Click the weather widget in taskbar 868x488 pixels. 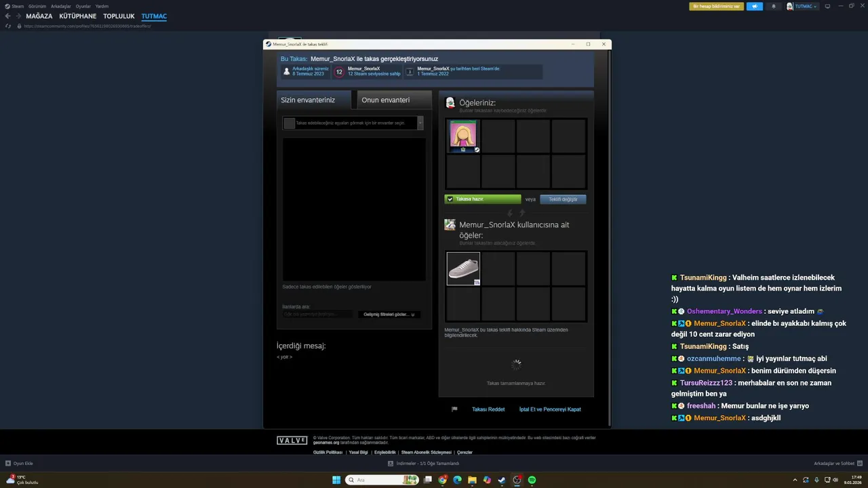pyautogui.click(x=22, y=480)
